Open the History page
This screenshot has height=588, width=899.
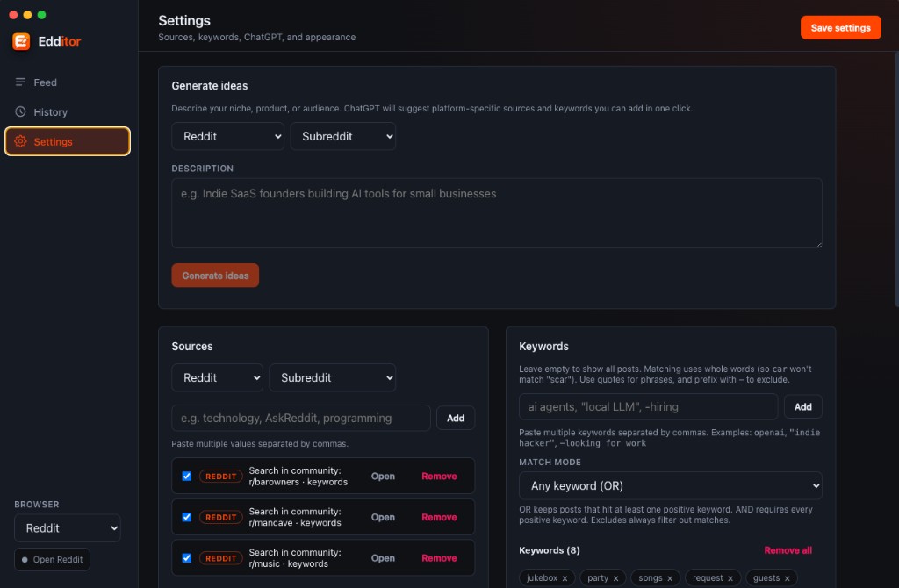click(67, 111)
